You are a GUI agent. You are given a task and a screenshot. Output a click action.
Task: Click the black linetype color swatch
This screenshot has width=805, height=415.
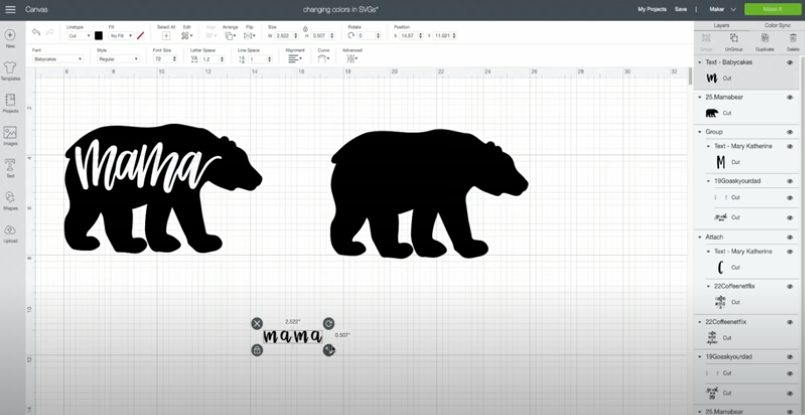[99, 35]
